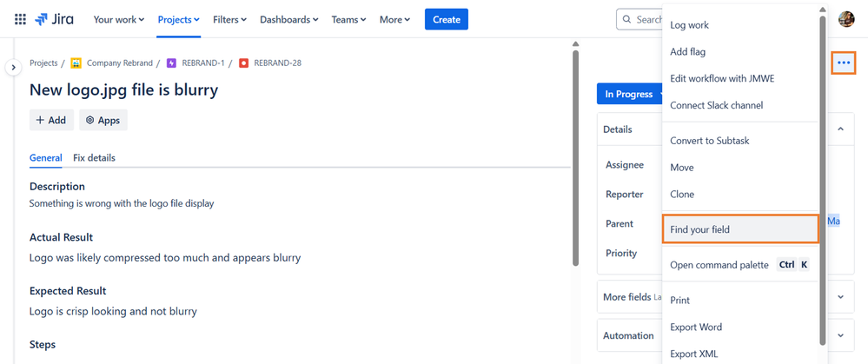Click the Add button
868x364 pixels.
pos(51,121)
